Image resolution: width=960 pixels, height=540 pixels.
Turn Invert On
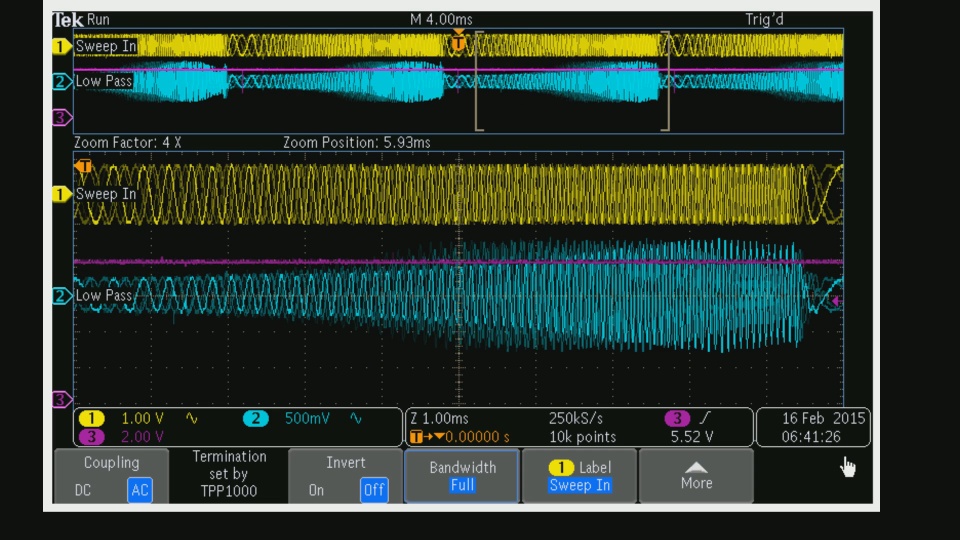(316, 490)
